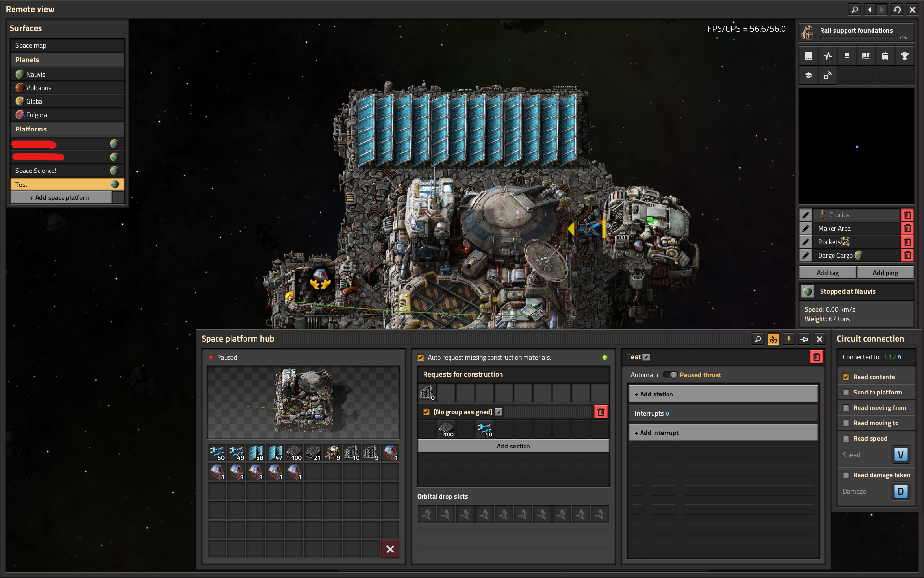
Task: Click the request slot showing 100
Action: click(x=446, y=429)
